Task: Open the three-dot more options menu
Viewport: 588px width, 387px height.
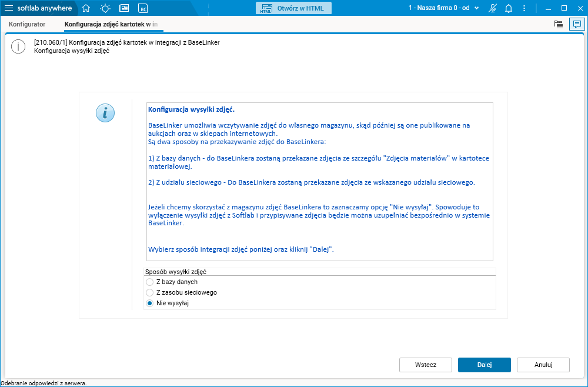Action: (524, 8)
